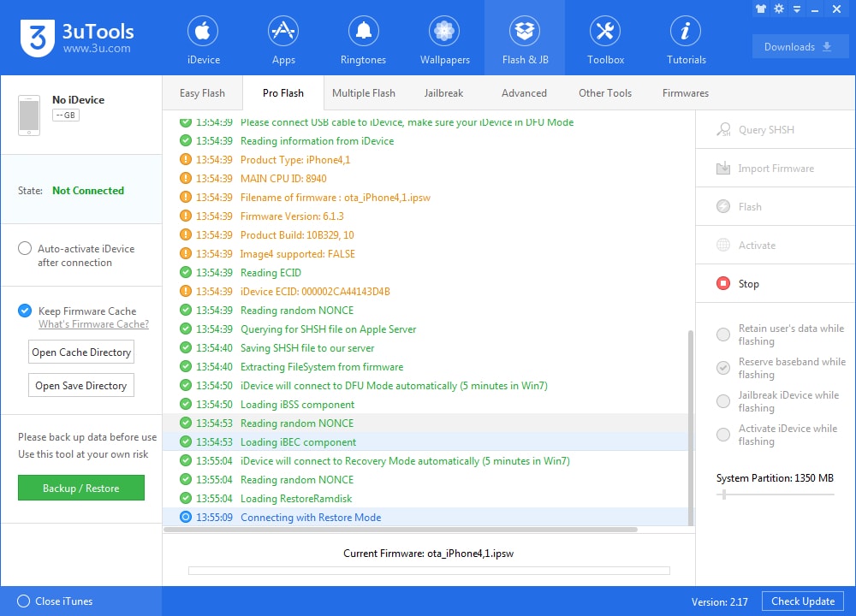Click the Downloads button
Screen dimensions: 856x616
point(800,46)
